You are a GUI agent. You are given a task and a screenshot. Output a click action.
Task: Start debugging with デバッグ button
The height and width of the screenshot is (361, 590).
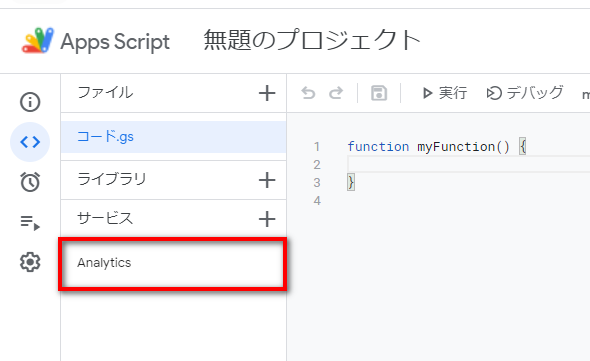tap(525, 93)
